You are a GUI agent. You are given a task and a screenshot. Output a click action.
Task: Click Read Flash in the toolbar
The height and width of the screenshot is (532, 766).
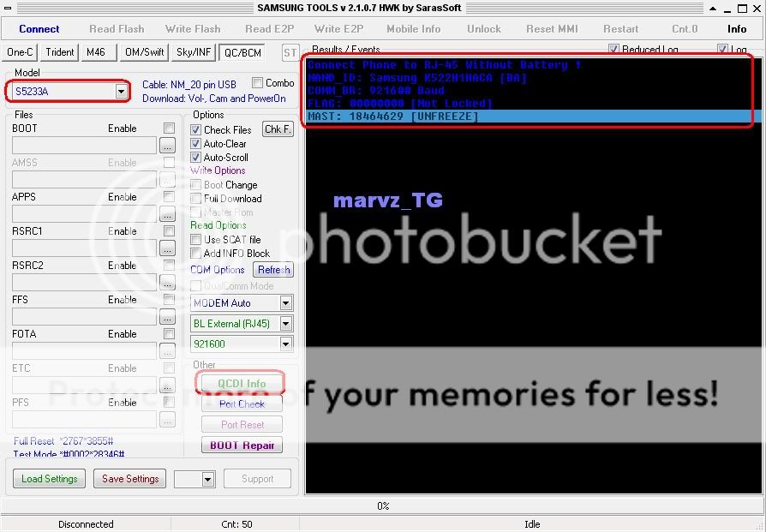pos(117,29)
